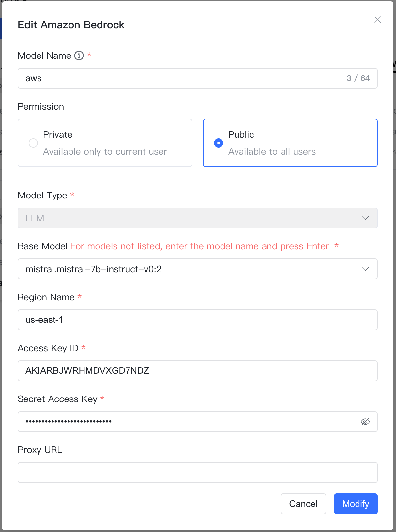Select the Private permission radio button
This screenshot has height=532, width=396.
click(x=33, y=143)
